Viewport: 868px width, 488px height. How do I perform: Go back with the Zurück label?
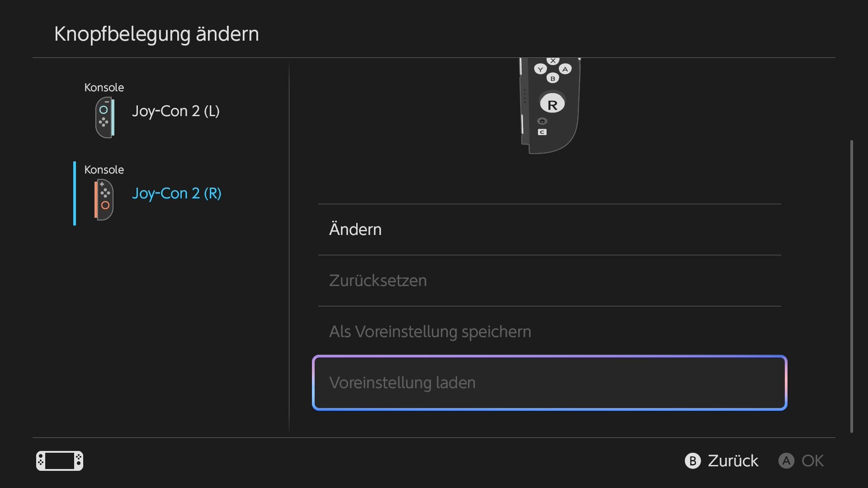tap(733, 461)
